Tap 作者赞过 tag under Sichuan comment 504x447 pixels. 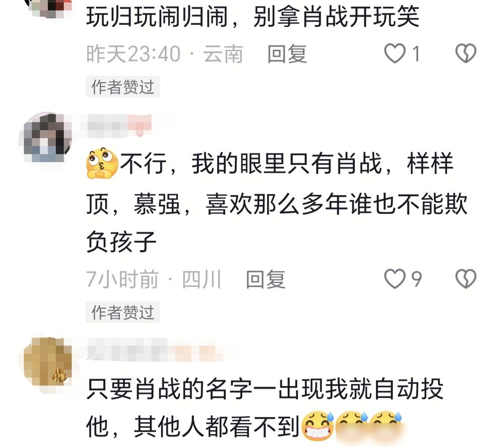pyautogui.click(x=123, y=312)
